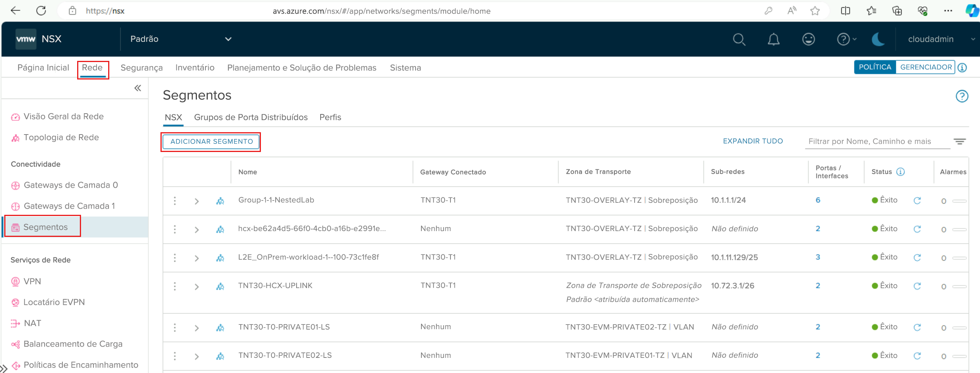The image size is (980, 373).
Task: Reload the page with refresh icon
Action: [41, 11]
